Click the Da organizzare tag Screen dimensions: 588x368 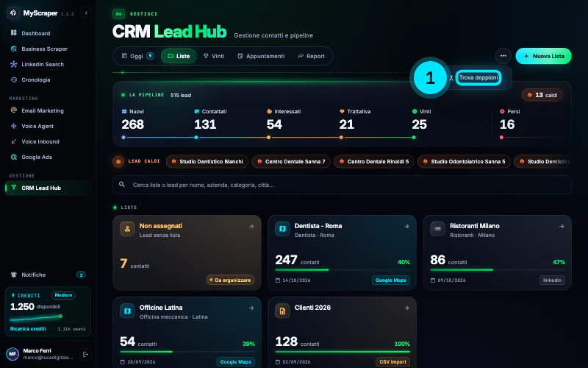230,280
